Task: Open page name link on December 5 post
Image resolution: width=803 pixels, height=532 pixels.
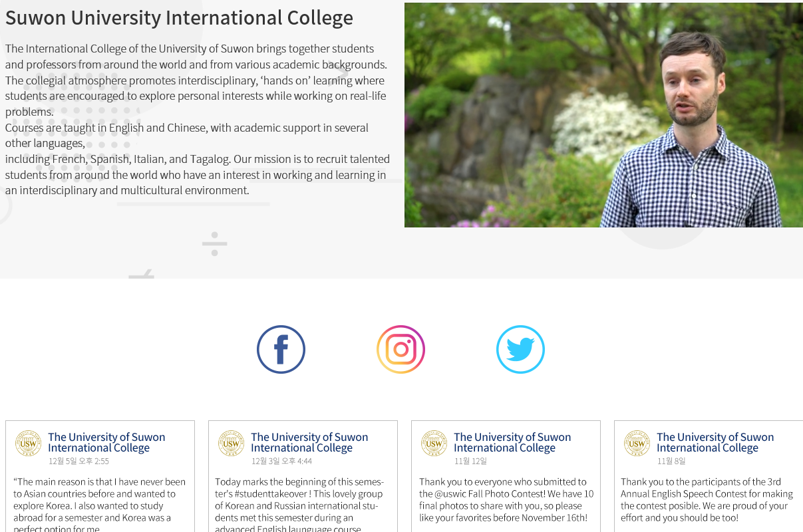Action: (x=106, y=442)
